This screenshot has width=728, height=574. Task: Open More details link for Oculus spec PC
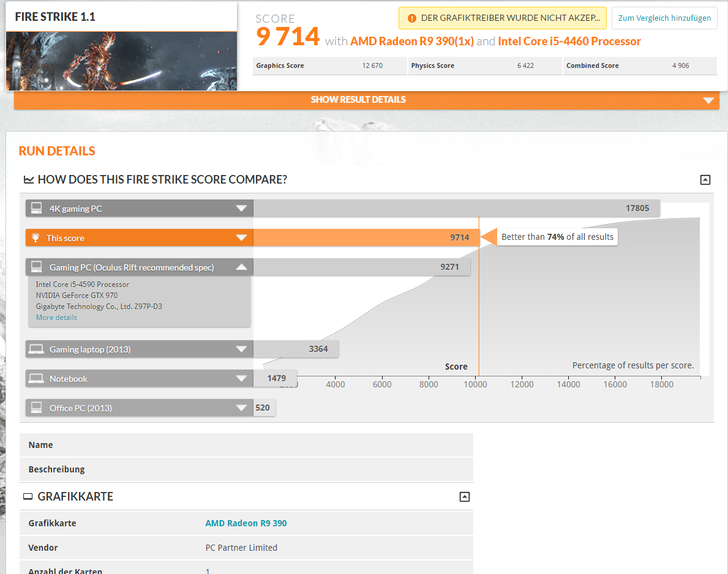pyautogui.click(x=57, y=318)
